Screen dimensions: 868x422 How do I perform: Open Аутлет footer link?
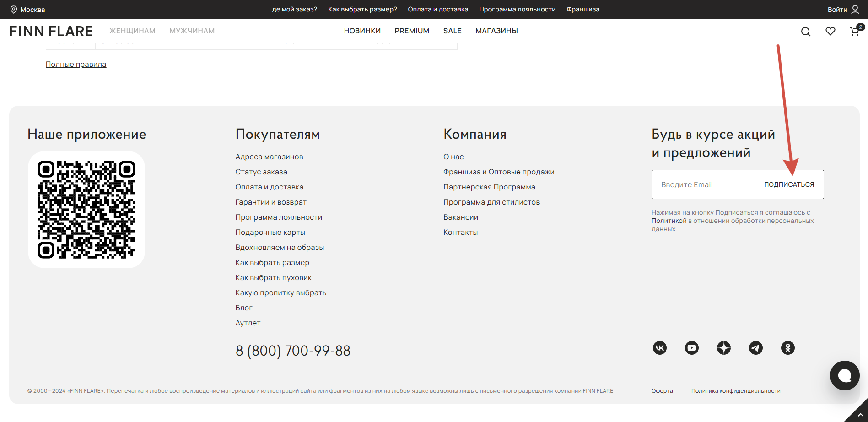[248, 323]
